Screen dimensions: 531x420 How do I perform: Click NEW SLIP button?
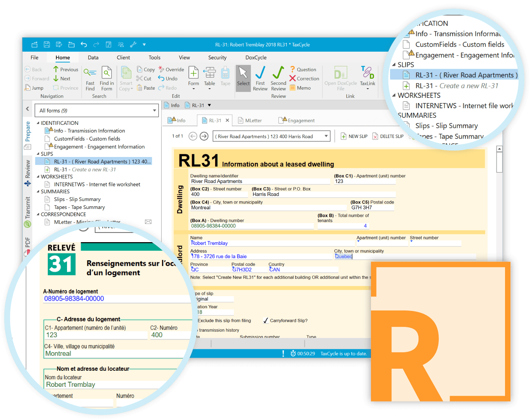point(354,136)
